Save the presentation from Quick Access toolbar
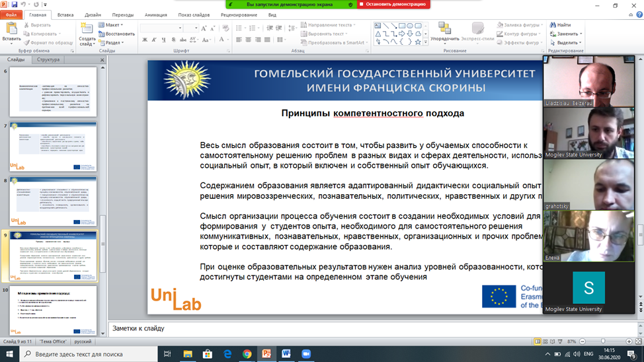644x362 pixels. pyautogui.click(x=15, y=5)
